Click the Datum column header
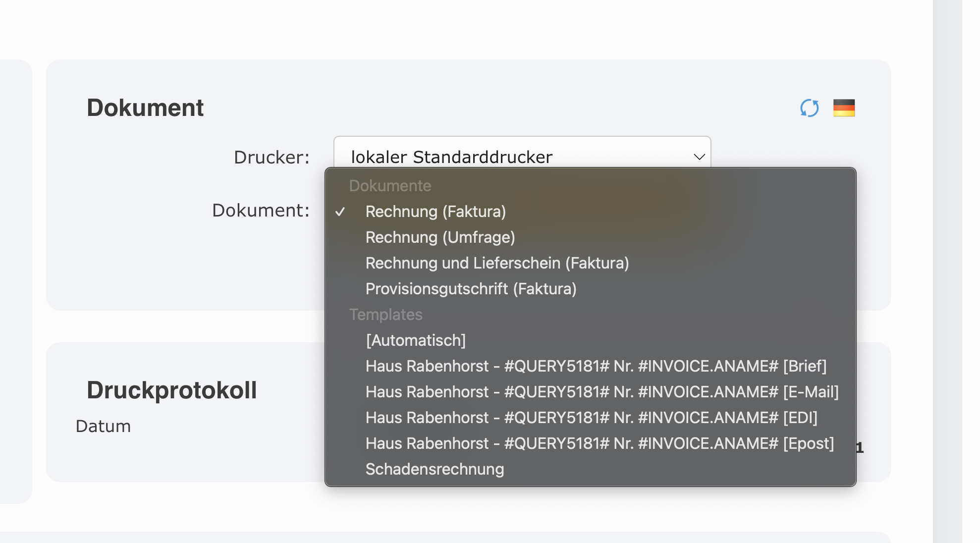The height and width of the screenshot is (543, 980). coord(103,426)
